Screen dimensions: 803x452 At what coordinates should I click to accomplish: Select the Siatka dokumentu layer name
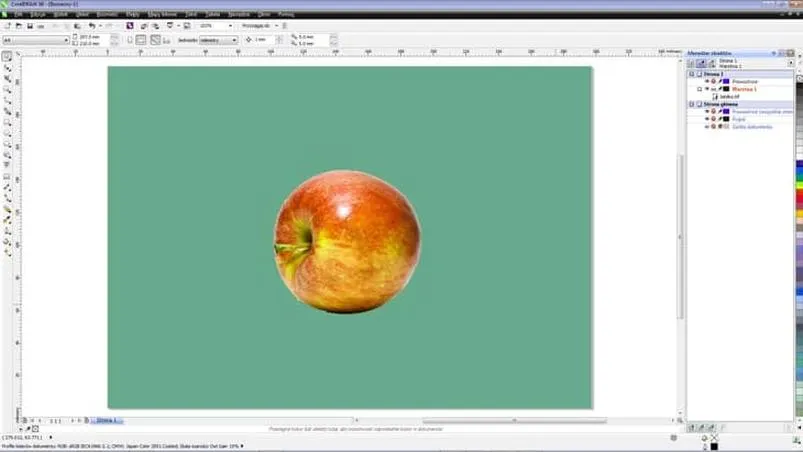(x=752, y=126)
